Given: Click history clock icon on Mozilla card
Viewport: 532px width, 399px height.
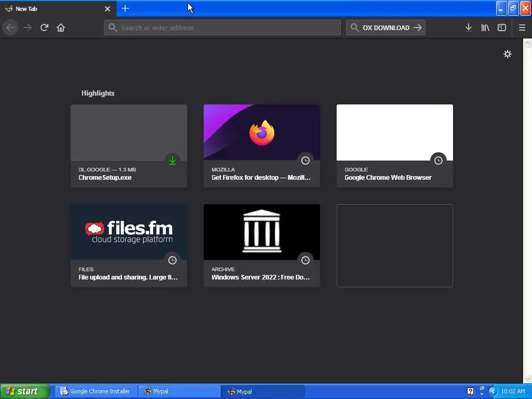Looking at the screenshot, I should pyautogui.click(x=305, y=161).
